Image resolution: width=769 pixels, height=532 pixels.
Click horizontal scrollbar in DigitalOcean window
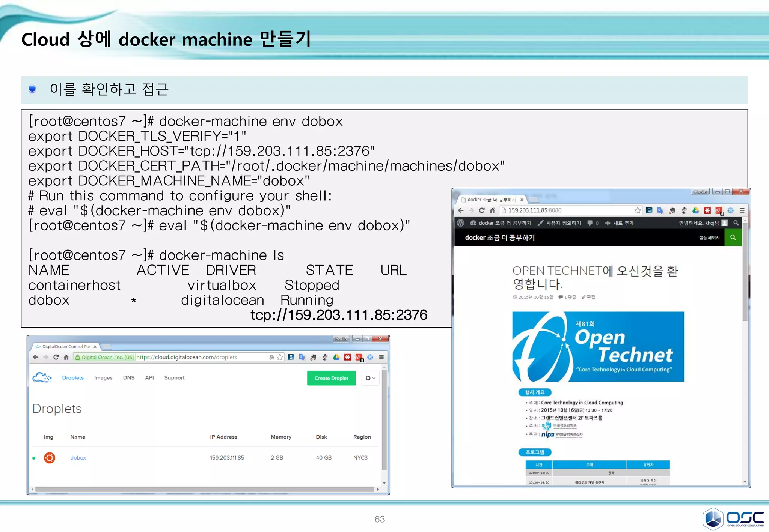click(205, 489)
